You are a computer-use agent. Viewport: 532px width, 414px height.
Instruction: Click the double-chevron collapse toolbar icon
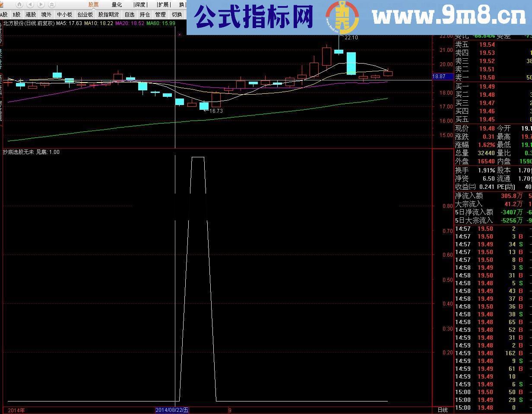pyautogui.click(x=52, y=4)
